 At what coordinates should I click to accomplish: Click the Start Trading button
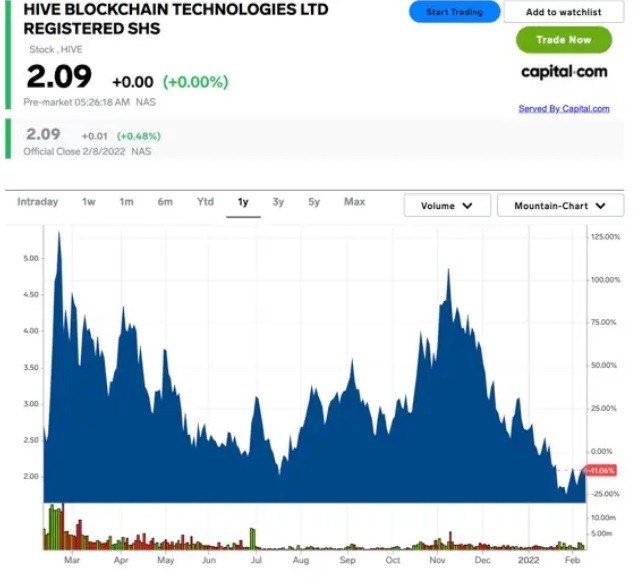click(454, 12)
